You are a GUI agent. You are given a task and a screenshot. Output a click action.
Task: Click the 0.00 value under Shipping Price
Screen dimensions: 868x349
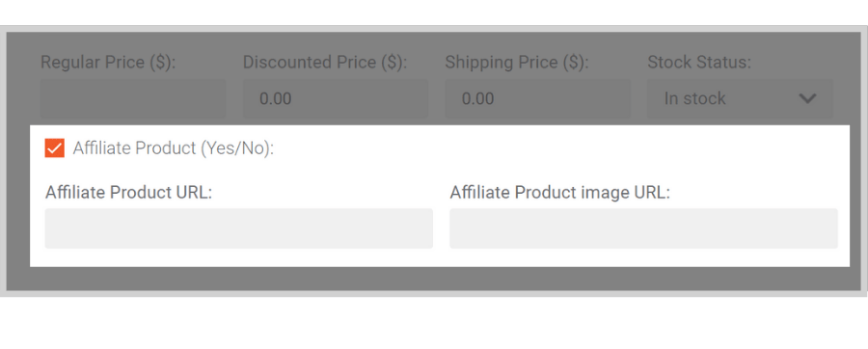pos(477,98)
